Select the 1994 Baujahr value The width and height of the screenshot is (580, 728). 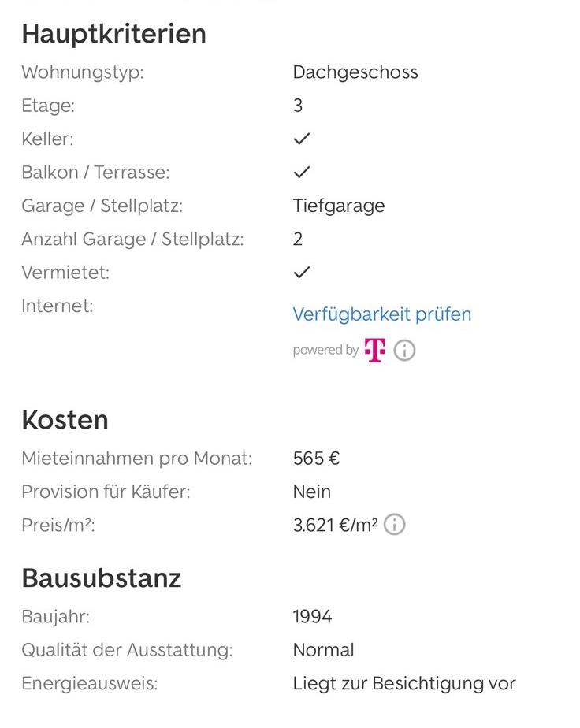pos(312,616)
